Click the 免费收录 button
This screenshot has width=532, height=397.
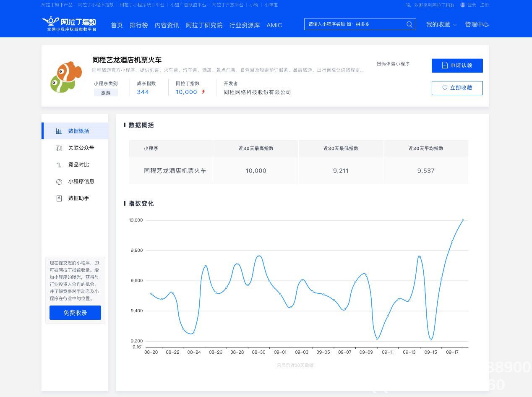coord(75,313)
